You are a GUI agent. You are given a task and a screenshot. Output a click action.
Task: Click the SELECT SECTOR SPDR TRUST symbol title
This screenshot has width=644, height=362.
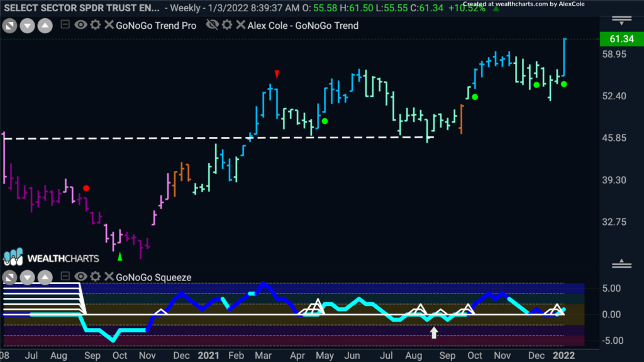point(82,8)
